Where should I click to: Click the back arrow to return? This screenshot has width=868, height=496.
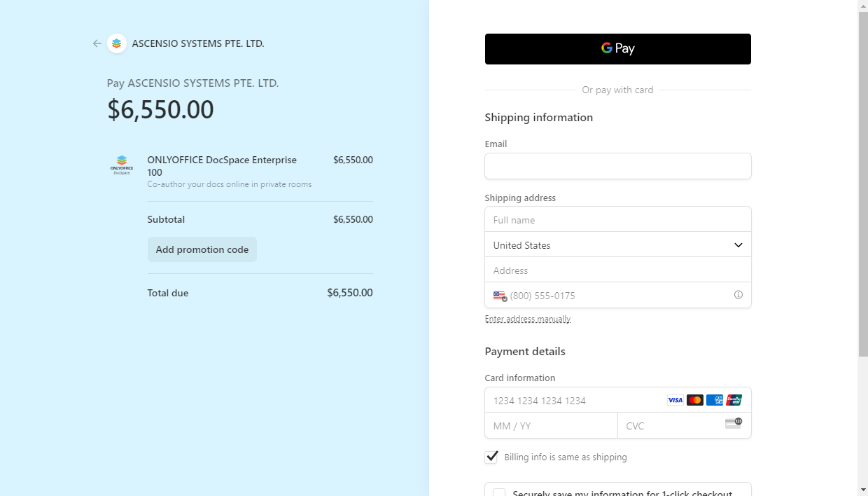click(x=97, y=43)
